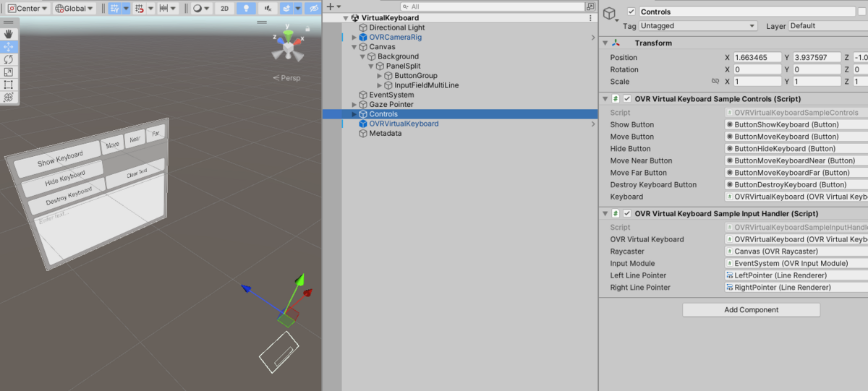Click the Hierarchy plus create icon

tap(329, 7)
